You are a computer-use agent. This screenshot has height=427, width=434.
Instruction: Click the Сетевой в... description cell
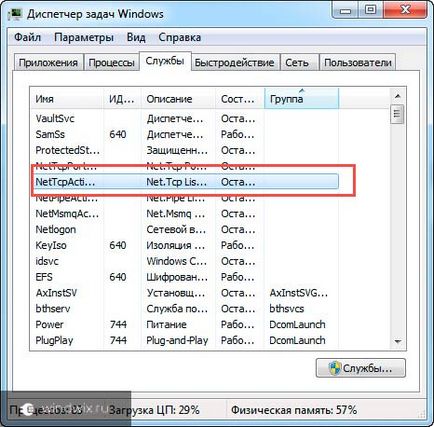click(176, 229)
